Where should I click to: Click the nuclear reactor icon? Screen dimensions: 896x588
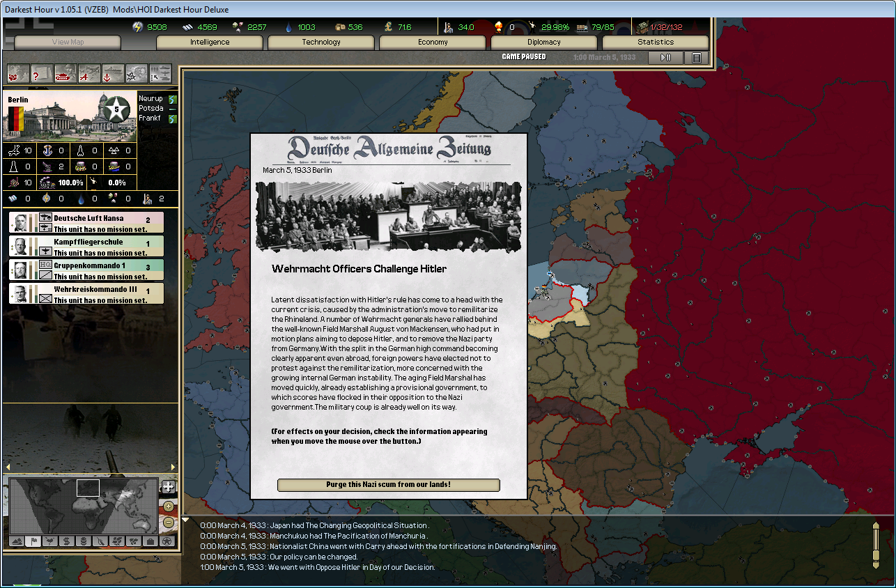click(x=114, y=150)
